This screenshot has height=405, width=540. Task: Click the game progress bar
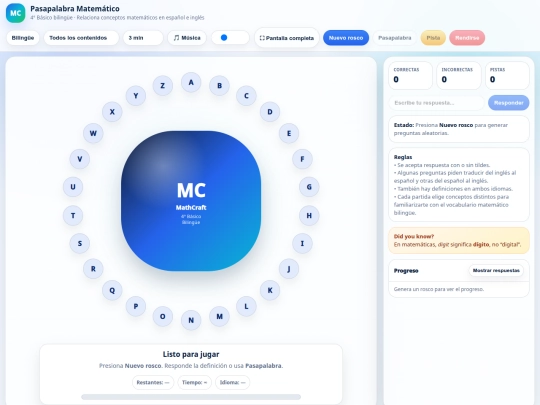click(x=191, y=397)
